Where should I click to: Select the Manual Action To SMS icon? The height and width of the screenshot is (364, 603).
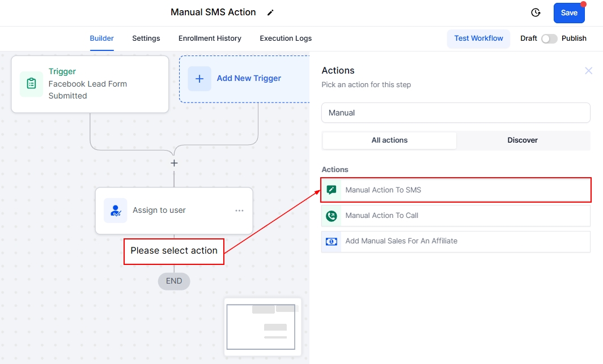point(332,190)
